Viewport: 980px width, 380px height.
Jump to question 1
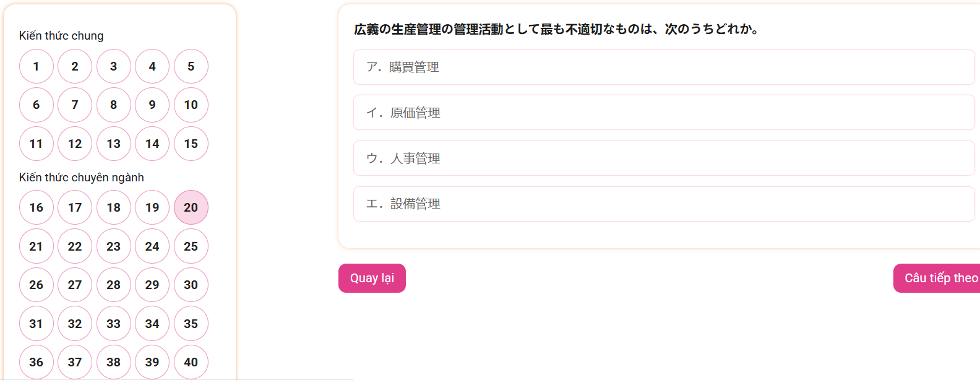pyautogui.click(x=37, y=66)
